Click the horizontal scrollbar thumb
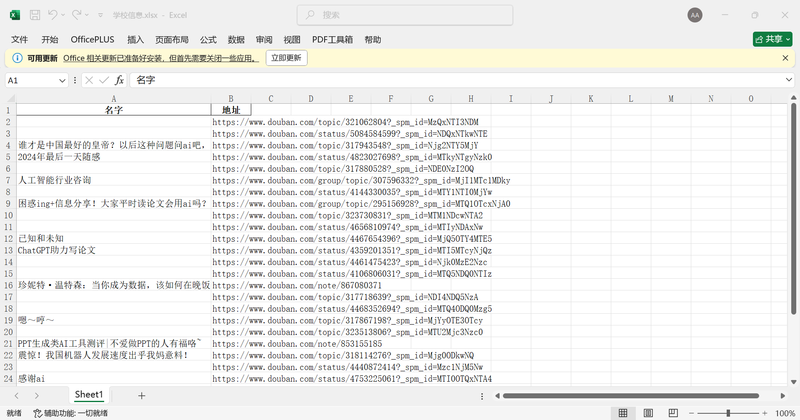800x420 pixels. click(631, 396)
